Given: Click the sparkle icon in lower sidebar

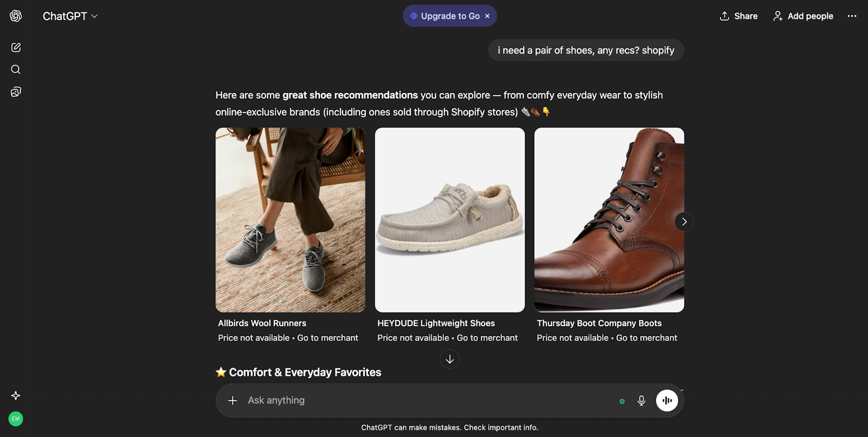Looking at the screenshot, I should [16, 395].
